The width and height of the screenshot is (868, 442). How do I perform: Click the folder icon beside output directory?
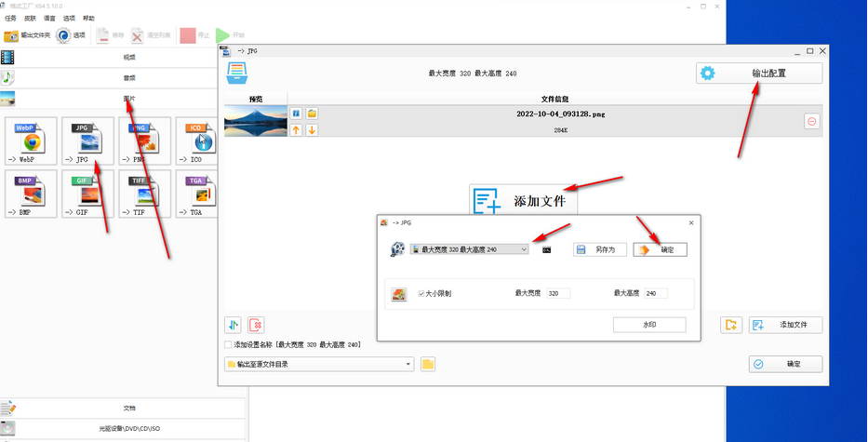pos(428,364)
